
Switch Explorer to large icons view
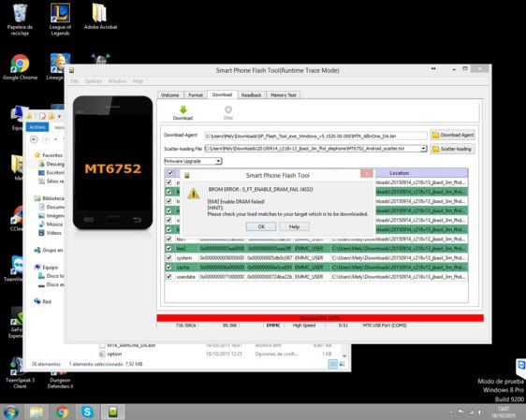pyautogui.click(x=342, y=364)
